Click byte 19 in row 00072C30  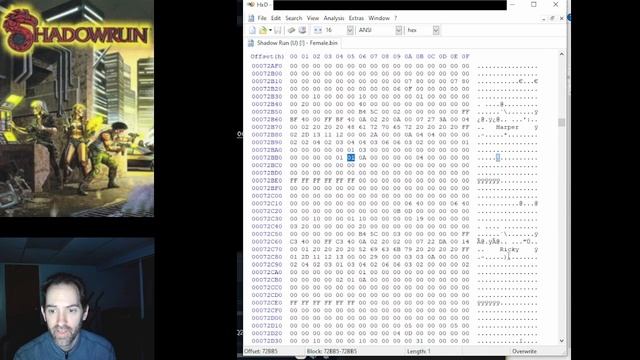(420, 218)
